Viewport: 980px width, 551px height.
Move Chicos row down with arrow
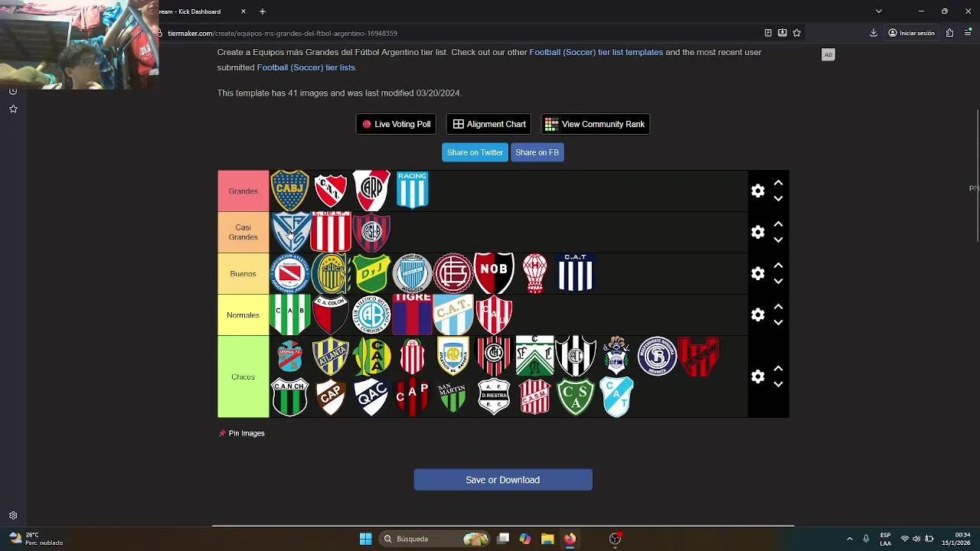tap(778, 385)
